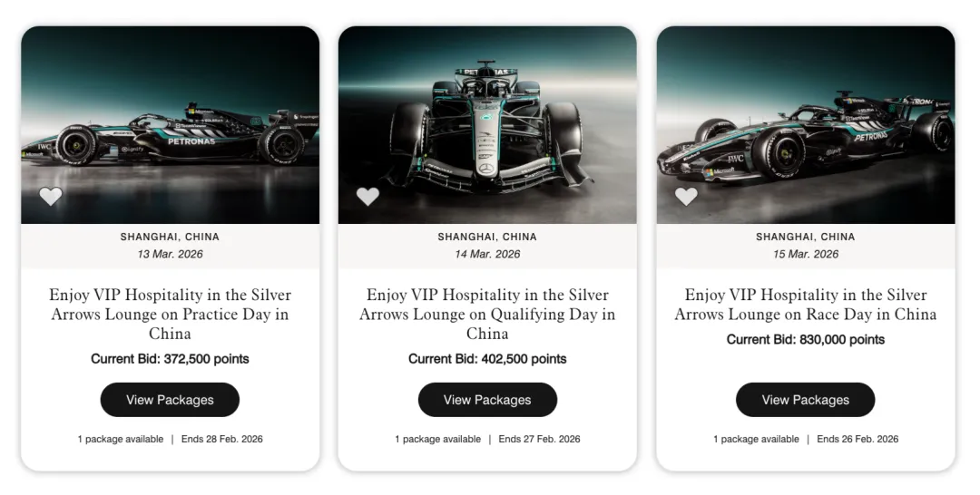980x495 pixels.
Task: Open the Qualifying Day hospitality title
Action: pyautogui.click(x=487, y=314)
